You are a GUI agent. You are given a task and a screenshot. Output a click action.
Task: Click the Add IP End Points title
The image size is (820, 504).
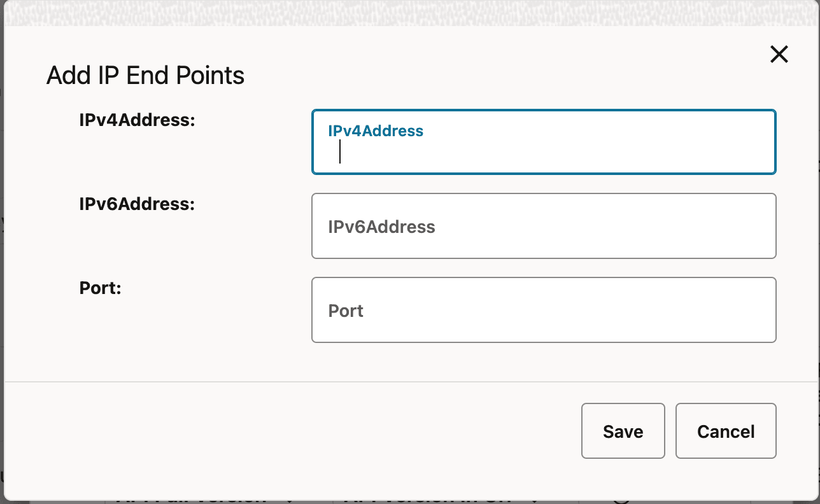[145, 75]
